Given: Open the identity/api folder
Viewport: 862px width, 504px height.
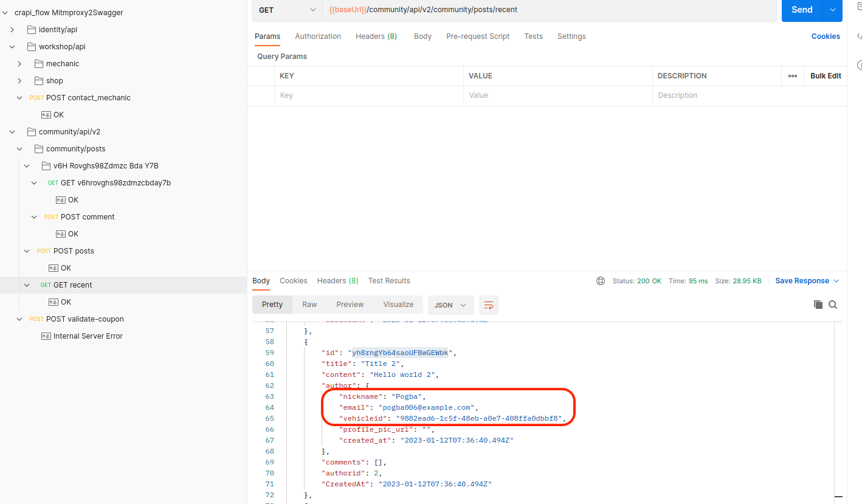Looking at the screenshot, I should point(58,30).
